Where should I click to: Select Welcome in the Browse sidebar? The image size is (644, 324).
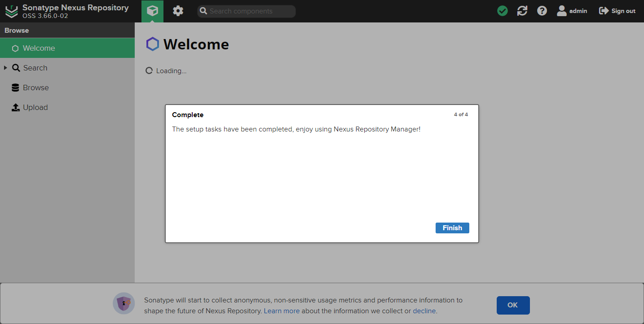pos(39,48)
